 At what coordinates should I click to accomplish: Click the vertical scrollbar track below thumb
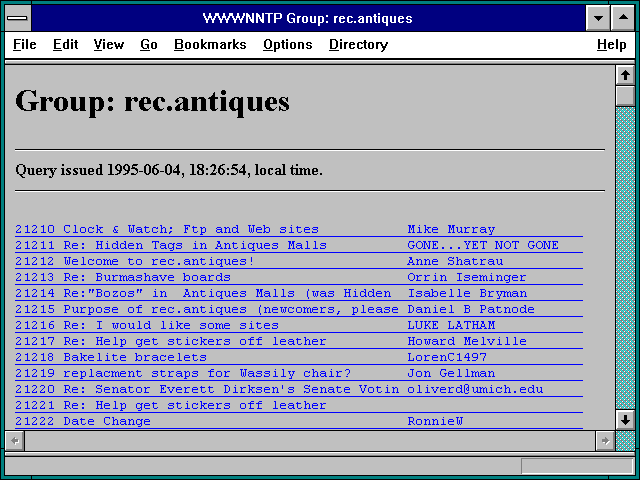tap(625, 257)
